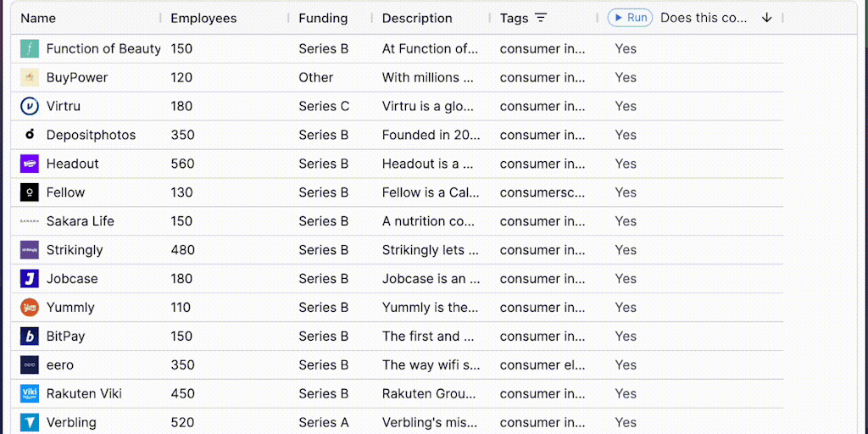Screen dimensions: 868x434
Task: Click the Yummly orange logo icon
Action: point(30,308)
